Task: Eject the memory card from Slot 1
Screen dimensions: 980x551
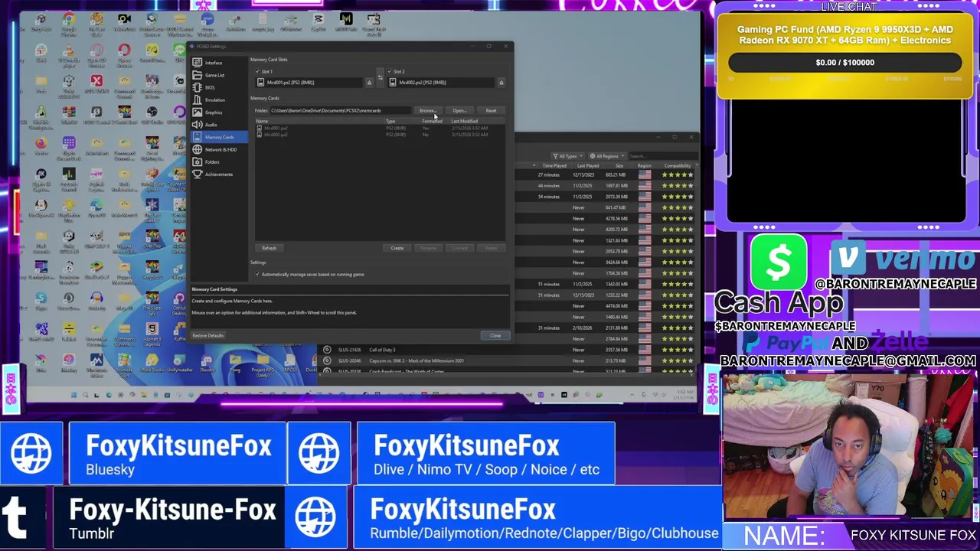Action: (369, 83)
